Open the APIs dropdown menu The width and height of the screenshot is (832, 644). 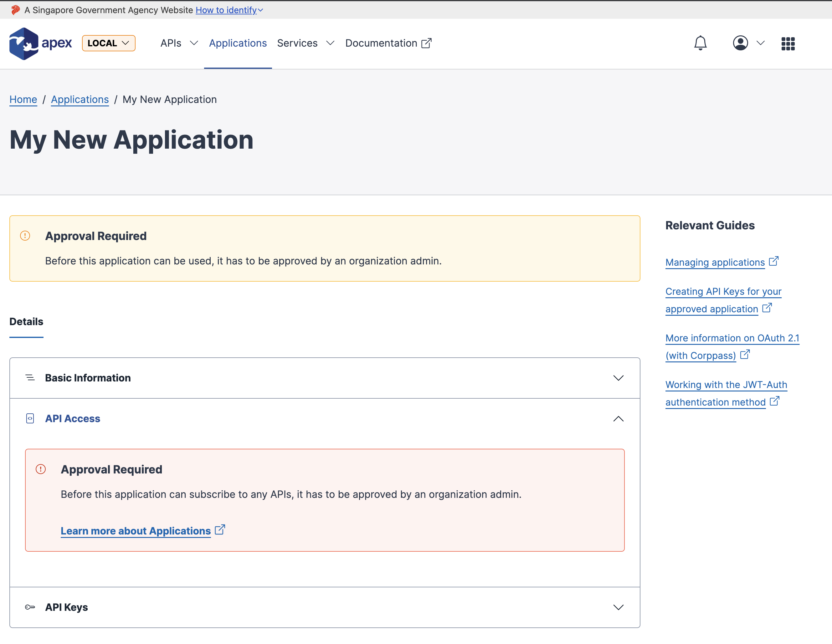pyautogui.click(x=178, y=43)
